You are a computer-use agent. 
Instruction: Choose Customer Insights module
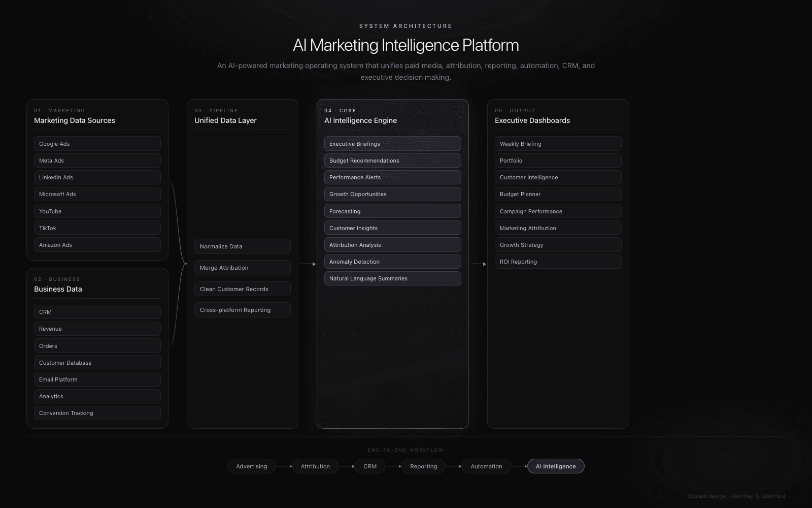tap(393, 228)
